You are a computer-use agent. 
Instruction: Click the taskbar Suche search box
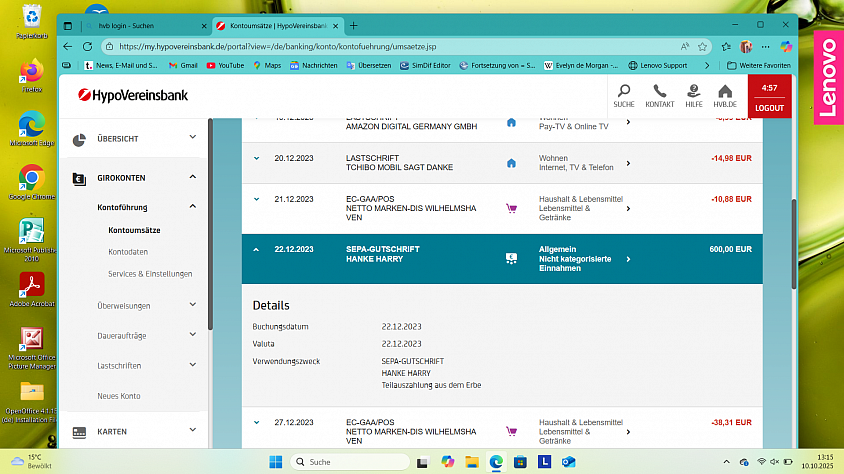click(350, 462)
